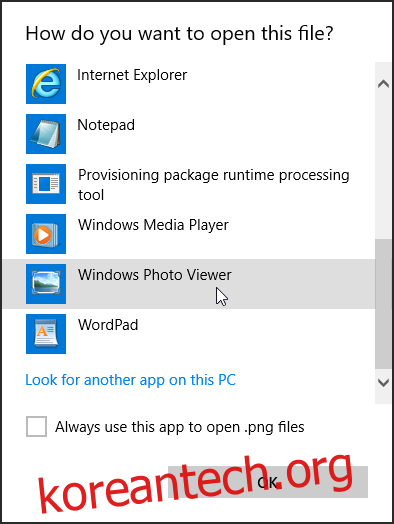Image resolution: width=394 pixels, height=524 pixels.
Task: Click the scroll down arrow
Action: coord(383,382)
